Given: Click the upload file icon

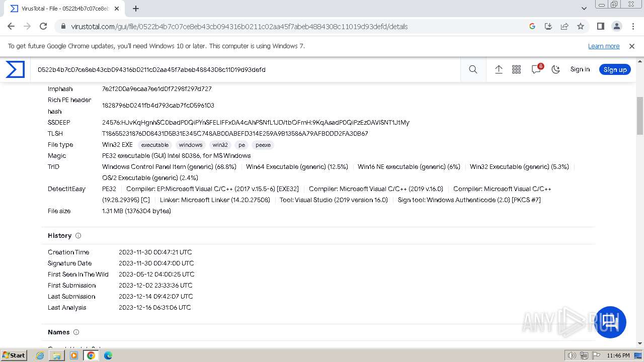Looking at the screenshot, I should pos(499,69).
